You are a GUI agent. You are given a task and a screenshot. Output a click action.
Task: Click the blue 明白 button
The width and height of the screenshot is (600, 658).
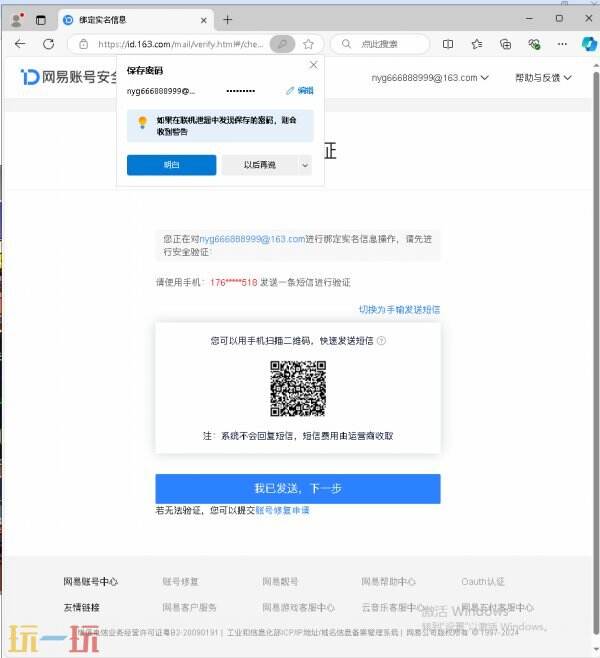coord(172,165)
